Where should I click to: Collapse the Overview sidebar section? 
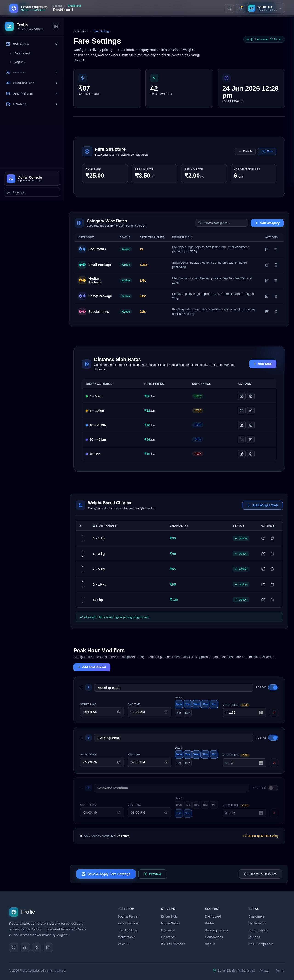pyautogui.click(x=32, y=44)
